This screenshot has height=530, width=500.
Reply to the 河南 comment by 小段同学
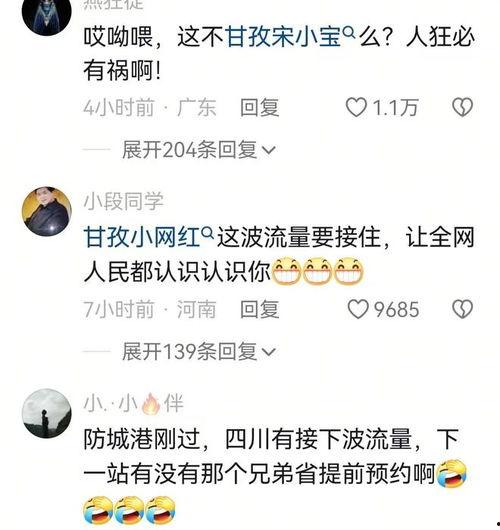(260, 309)
